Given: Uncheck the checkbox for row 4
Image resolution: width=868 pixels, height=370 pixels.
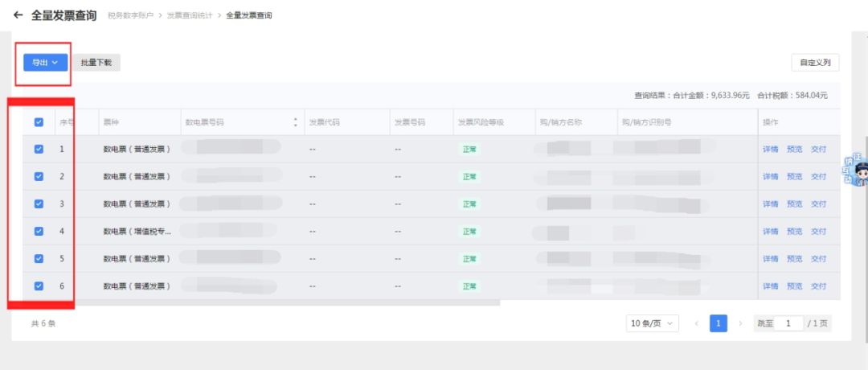Looking at the screenshot, I should 39,231.
